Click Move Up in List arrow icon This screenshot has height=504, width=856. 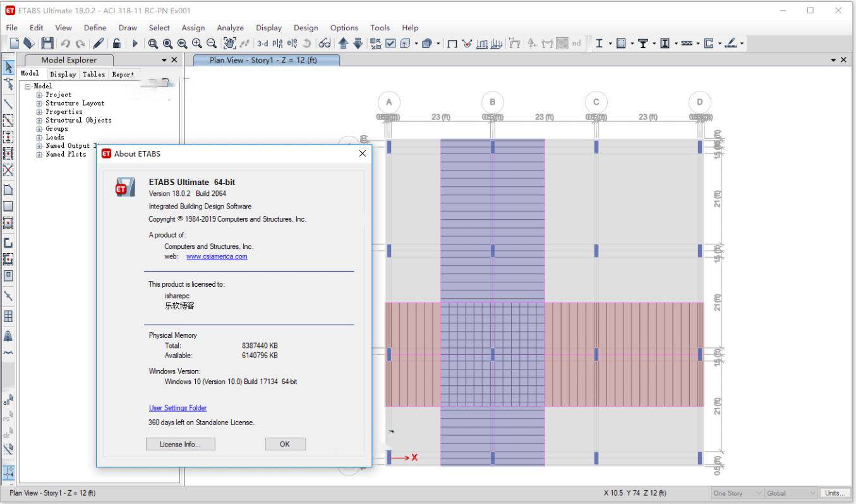(343, 43)
